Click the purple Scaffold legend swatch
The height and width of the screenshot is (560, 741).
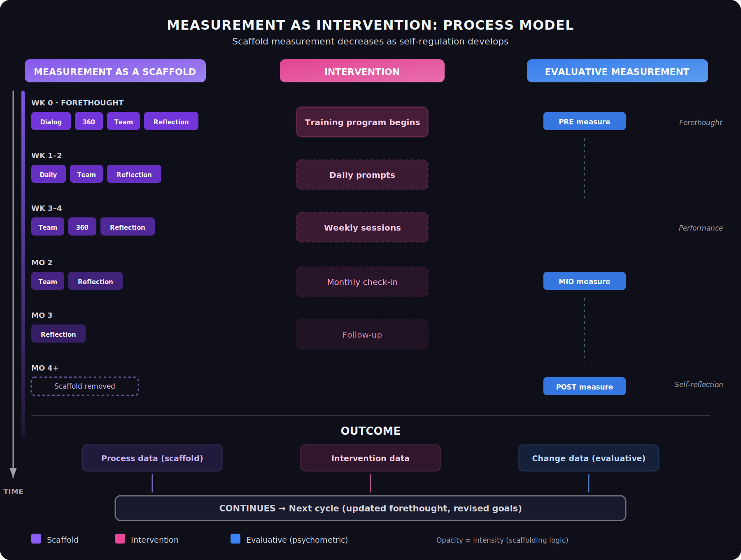[x=36, y=539]
